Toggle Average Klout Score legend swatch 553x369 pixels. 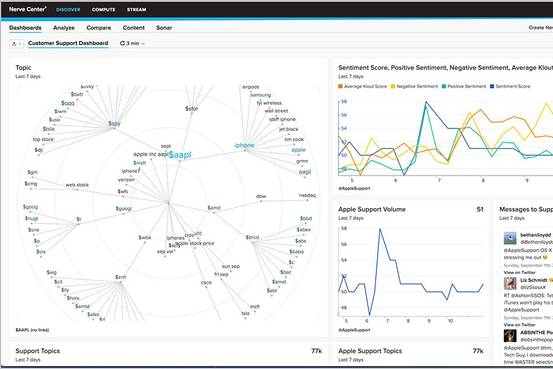pyautogui.click(x=340, y=86)
